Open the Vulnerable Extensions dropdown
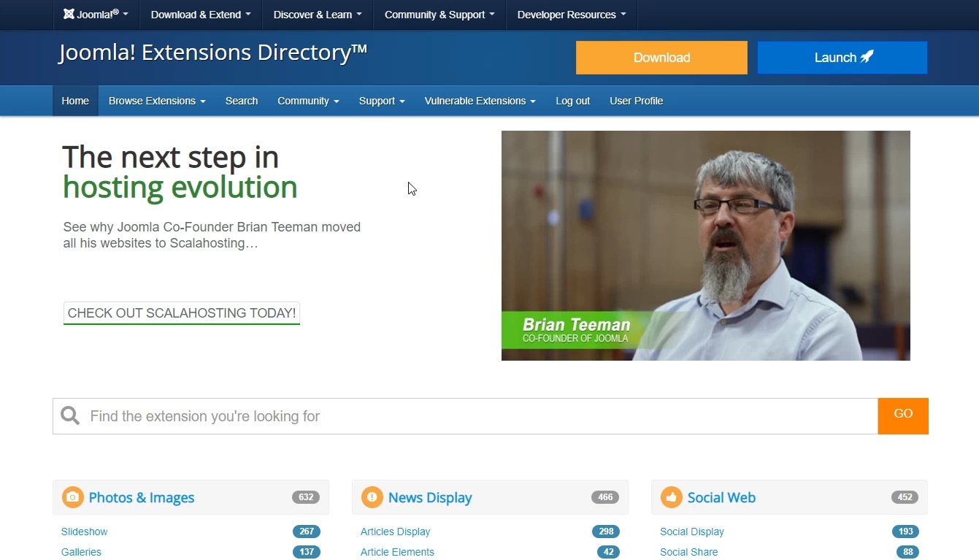The width and height of the screenshot is (979, 560). point(480,101)
